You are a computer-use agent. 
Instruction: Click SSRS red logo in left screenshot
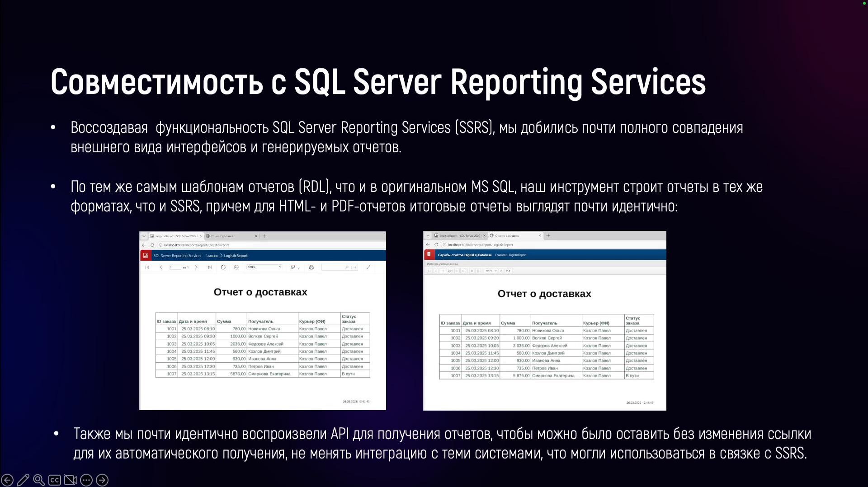pos(146,255)
